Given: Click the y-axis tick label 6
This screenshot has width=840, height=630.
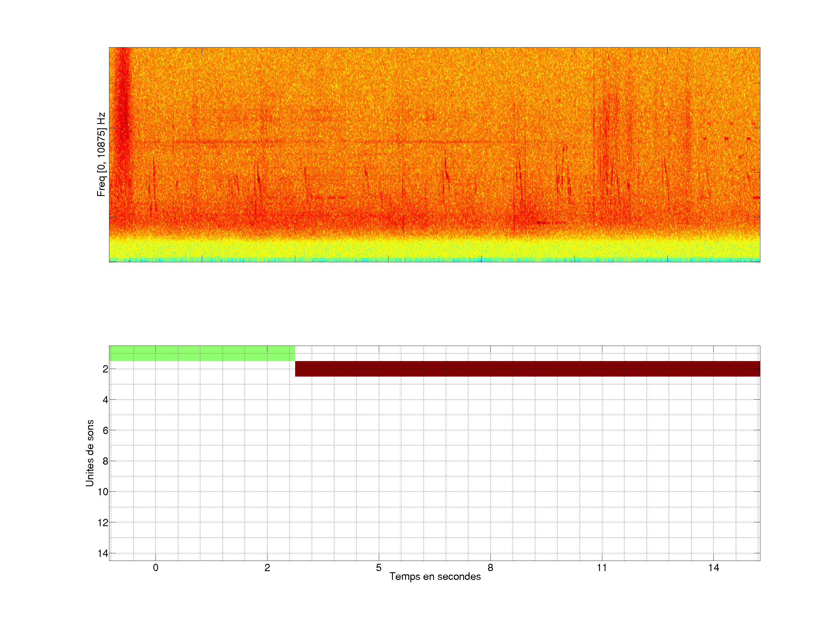Looking at the screenshot, I should [105, 430].
